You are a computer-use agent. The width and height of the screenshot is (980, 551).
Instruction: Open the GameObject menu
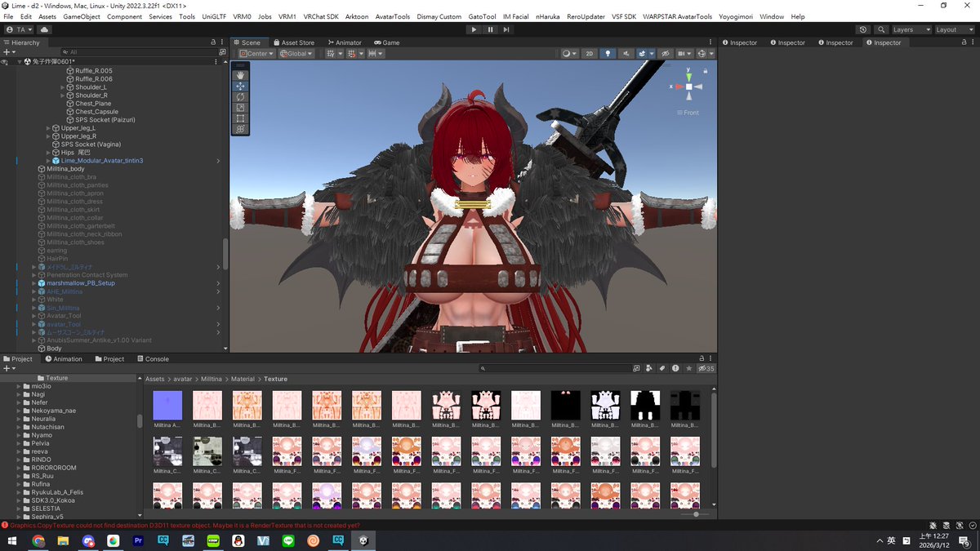82,16
